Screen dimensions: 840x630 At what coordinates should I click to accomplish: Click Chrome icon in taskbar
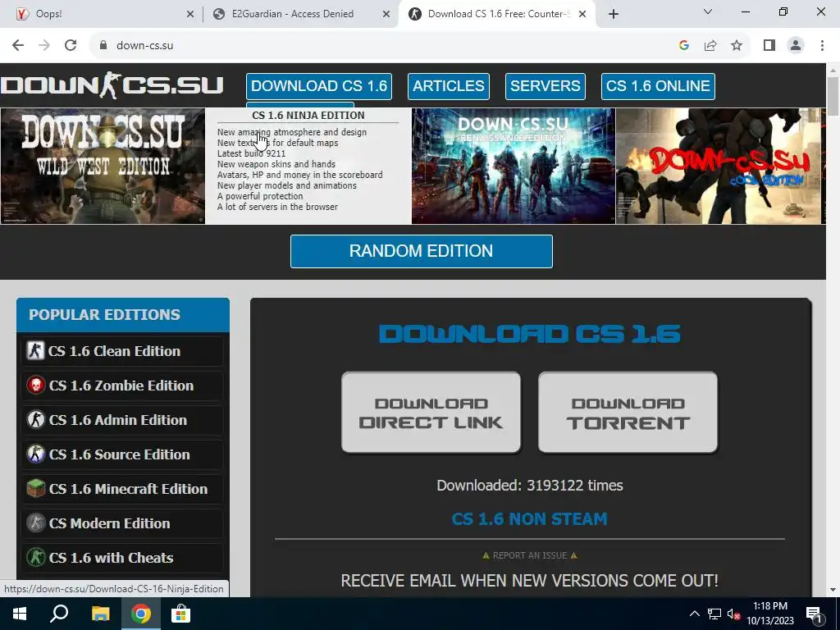click(140, 614)
